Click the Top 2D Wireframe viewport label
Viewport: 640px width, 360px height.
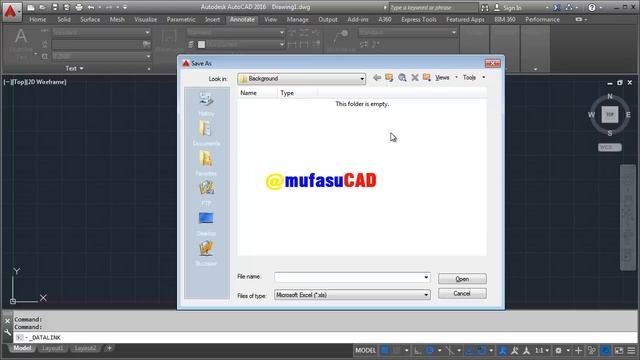[35, 82]
